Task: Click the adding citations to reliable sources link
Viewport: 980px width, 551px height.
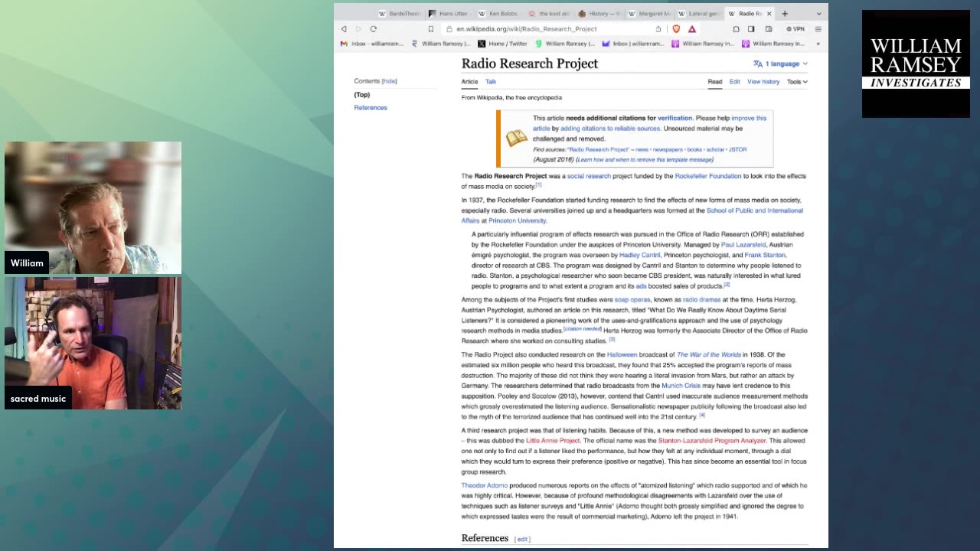Action: (610, 129)
